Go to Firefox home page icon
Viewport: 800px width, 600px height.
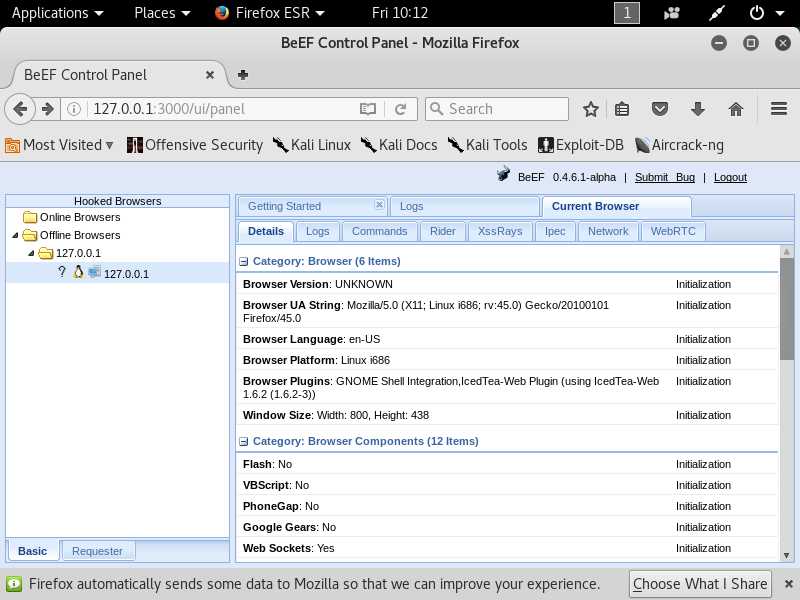(x=736, y=109)
